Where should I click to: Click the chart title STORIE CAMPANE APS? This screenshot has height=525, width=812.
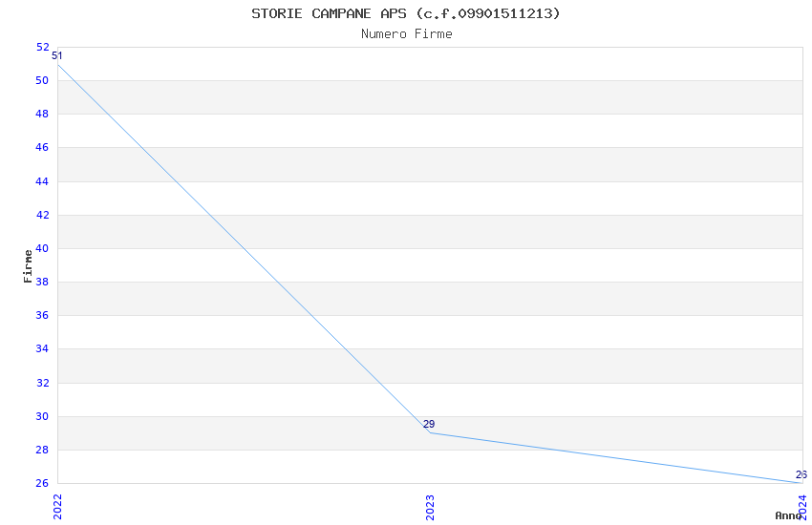(405, 13)
